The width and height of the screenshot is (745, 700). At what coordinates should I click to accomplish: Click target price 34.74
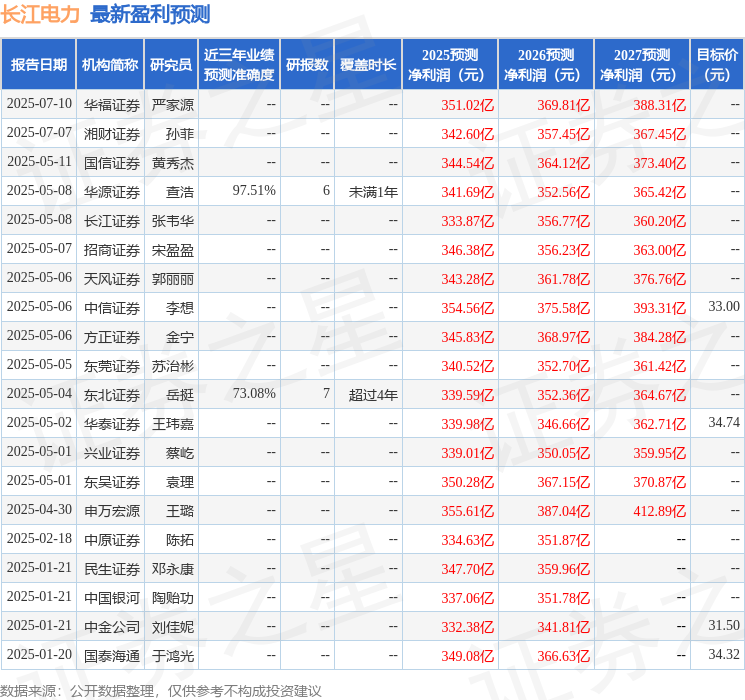pyautogui.click(x=724, y=422)
